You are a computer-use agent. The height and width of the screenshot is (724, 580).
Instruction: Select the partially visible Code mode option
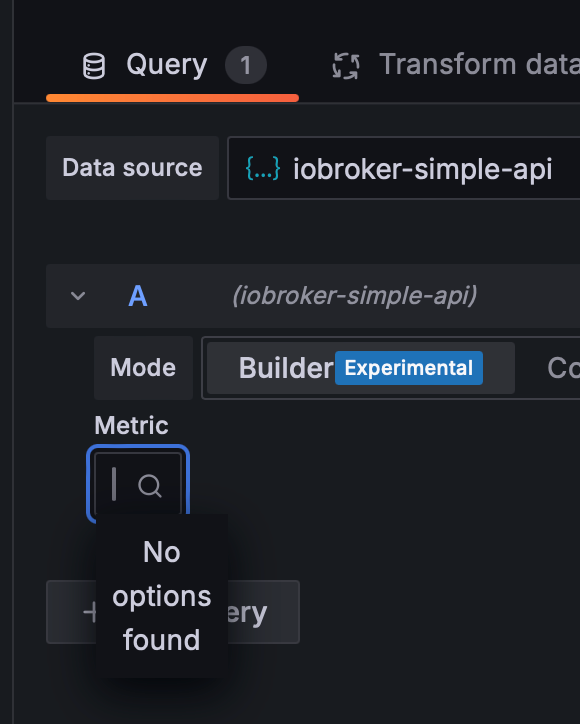click(x=562, y=368)
